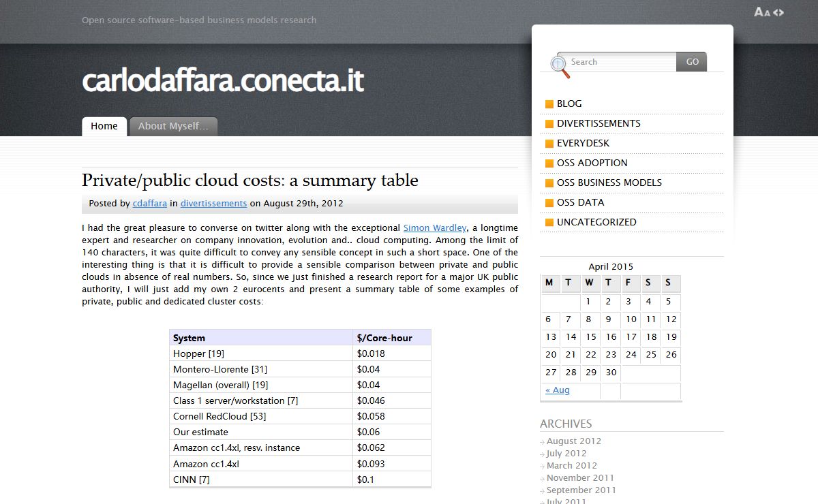Click the site tagline Open source software-based
Screen dimensions: 818x504
pos(199,20)
